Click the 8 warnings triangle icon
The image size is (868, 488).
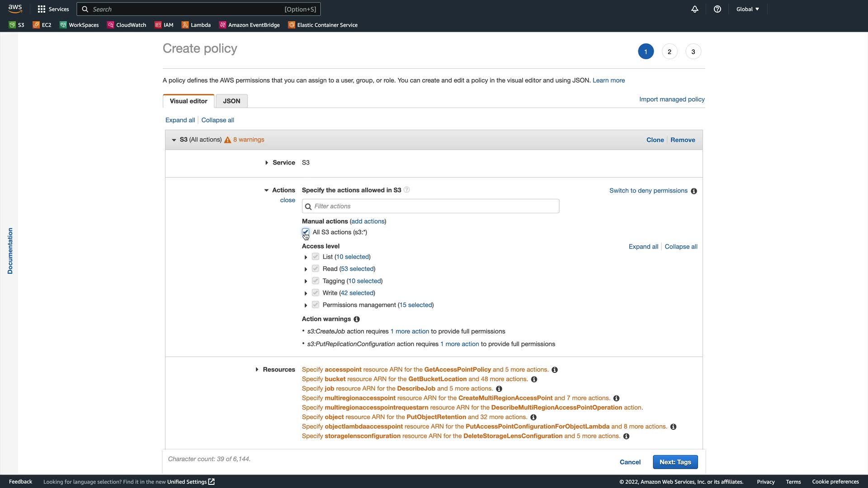coord(228,140)
